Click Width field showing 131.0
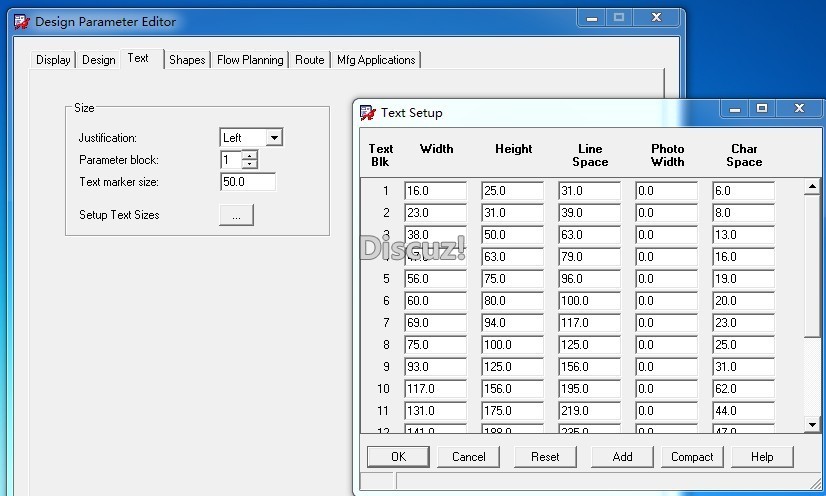The height and width of the screenshot is (496, 826). (435, 411)
